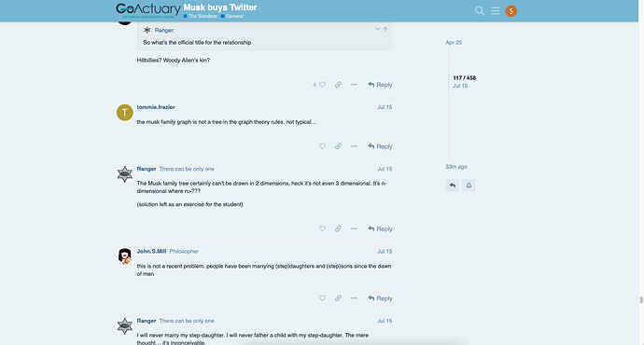Open the General category link
This screenshot has height=345, width=644.
pos(232,16)
